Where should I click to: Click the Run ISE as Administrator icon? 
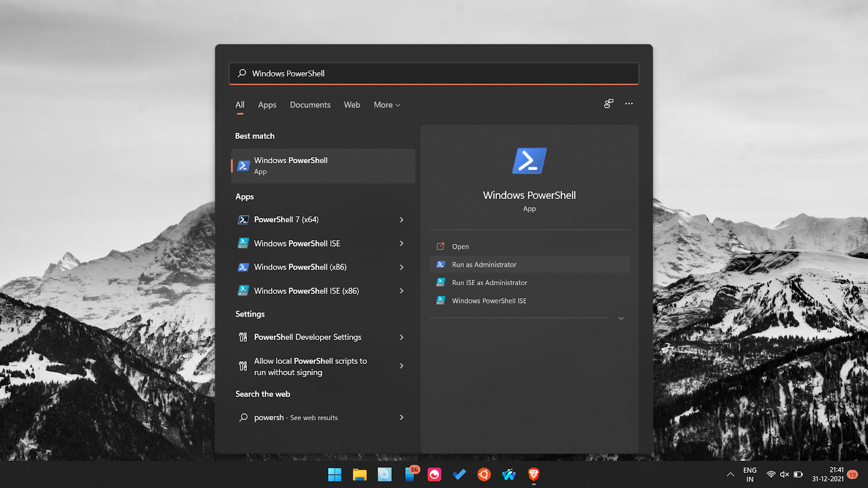coord(441,282)
